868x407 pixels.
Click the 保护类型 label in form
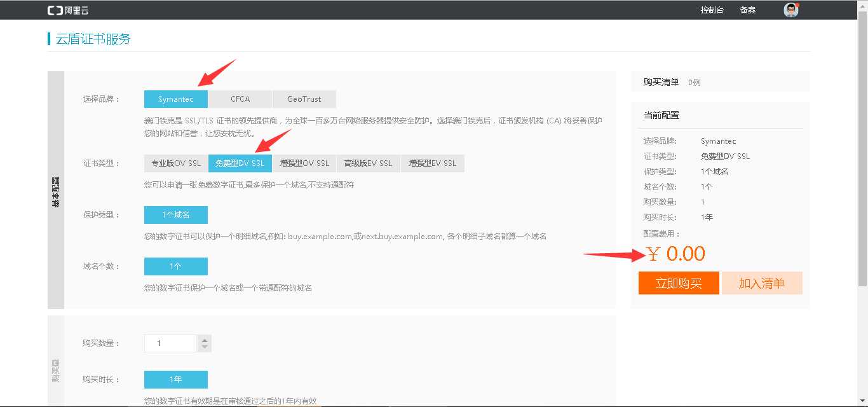[x=100, y=215]
